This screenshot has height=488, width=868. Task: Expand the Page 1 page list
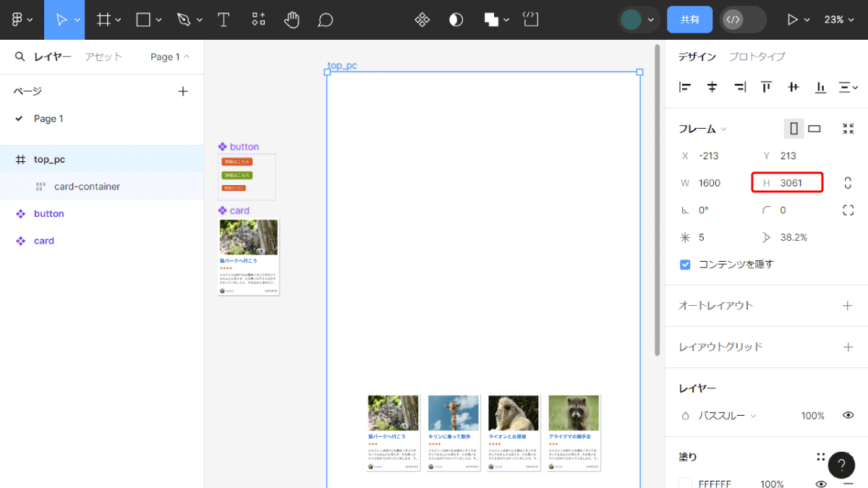pos(170,56)
